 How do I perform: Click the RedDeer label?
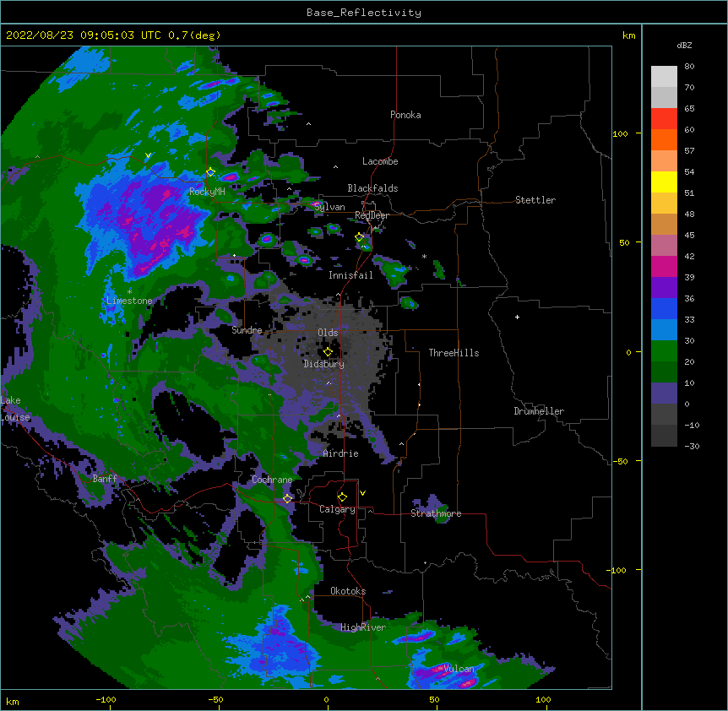click(x=372, y=215)
